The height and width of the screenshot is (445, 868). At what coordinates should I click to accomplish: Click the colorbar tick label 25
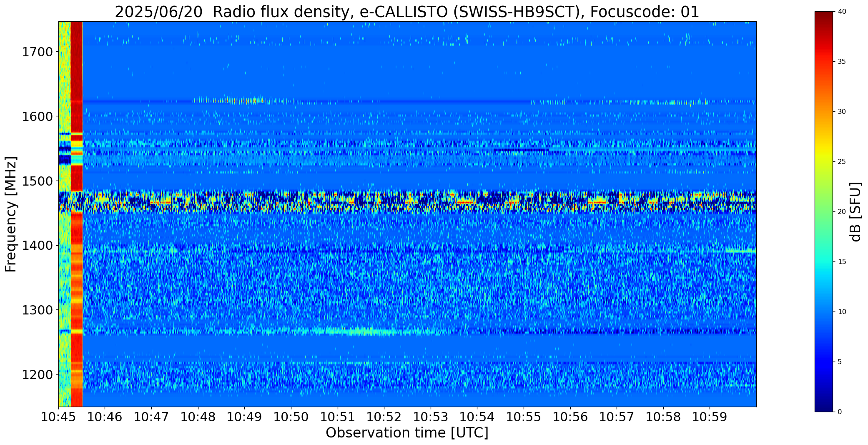tap(842, 162)
